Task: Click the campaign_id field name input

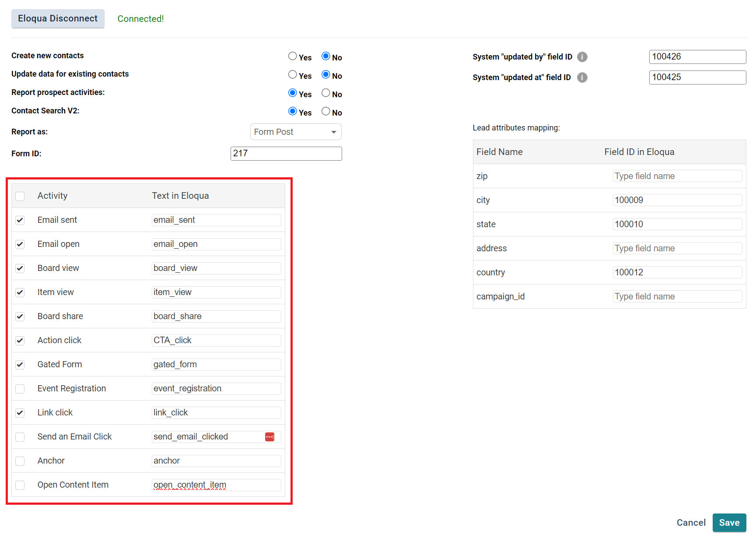Action: 677,296
